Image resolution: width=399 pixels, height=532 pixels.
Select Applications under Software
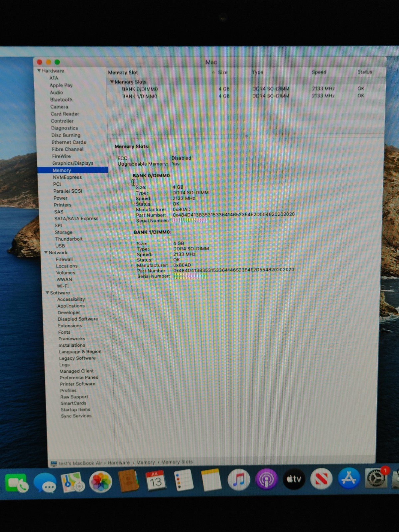(x=71, y=306)
